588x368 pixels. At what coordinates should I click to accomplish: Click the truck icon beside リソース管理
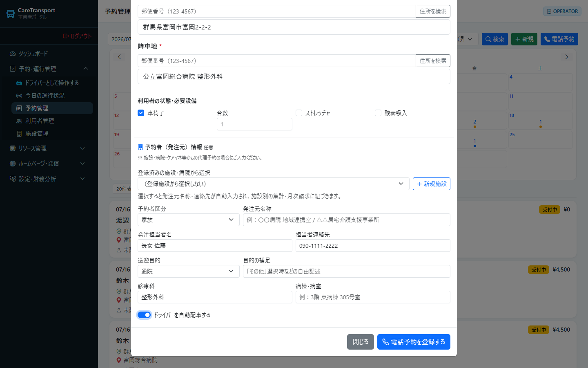[x=13, y=148]
